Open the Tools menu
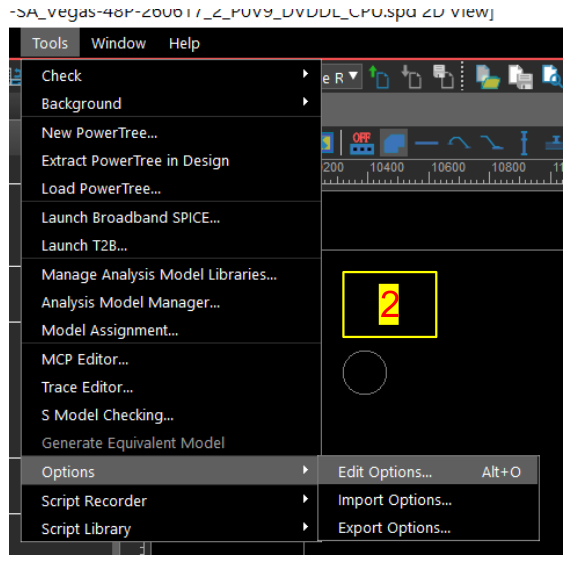The width and height of the screenshot is (572, 564). pyautogui.click(x=50, y=43)
